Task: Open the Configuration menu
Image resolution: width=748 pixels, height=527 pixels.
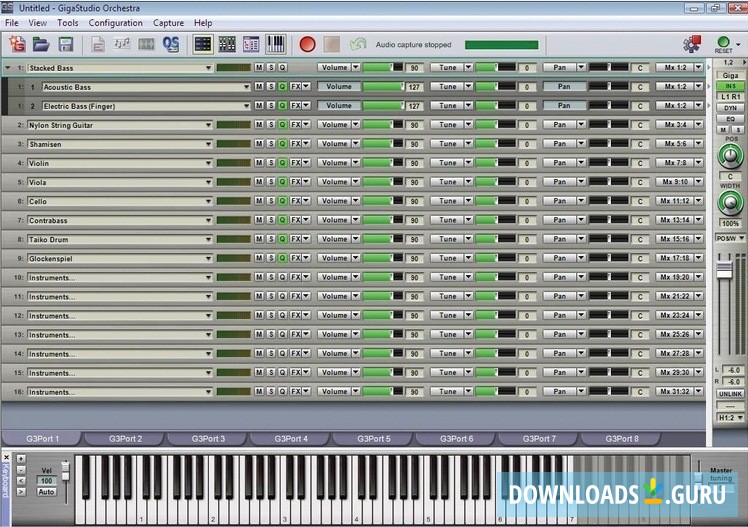Action: (x=115, y=23)
